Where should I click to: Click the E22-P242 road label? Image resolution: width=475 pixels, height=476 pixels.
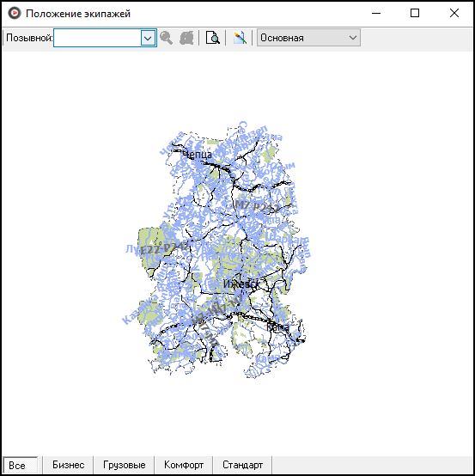click(164, 248)
